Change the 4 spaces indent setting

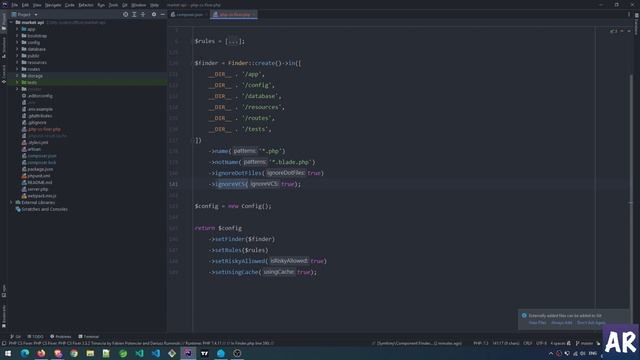tap(558, 343)
